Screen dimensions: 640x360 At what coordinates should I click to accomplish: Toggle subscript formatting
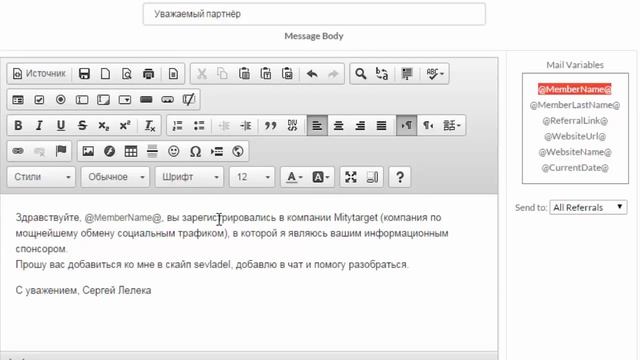(103, 126)
